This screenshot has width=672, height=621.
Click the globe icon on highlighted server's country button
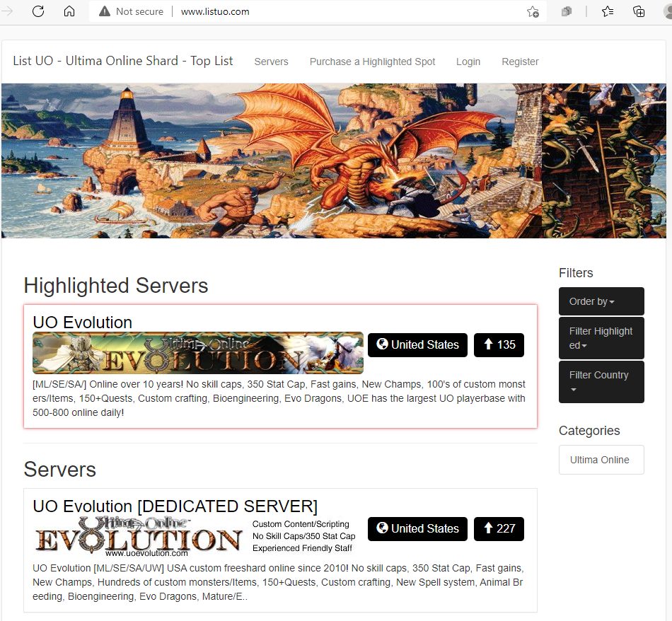point(382,344)
